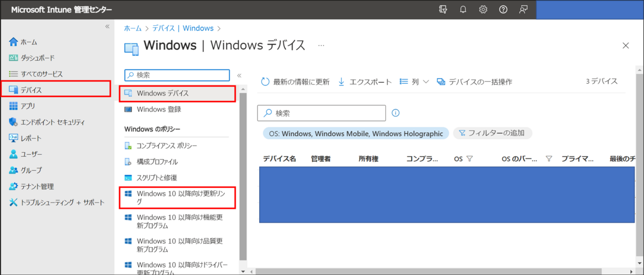Open the feedback person icon in header

point(523,10)
